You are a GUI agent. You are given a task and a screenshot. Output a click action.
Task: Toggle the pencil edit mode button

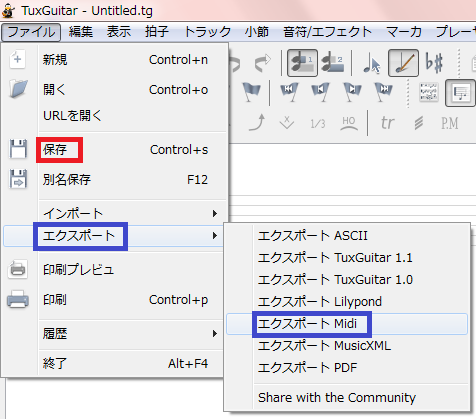tap(403, 63)
